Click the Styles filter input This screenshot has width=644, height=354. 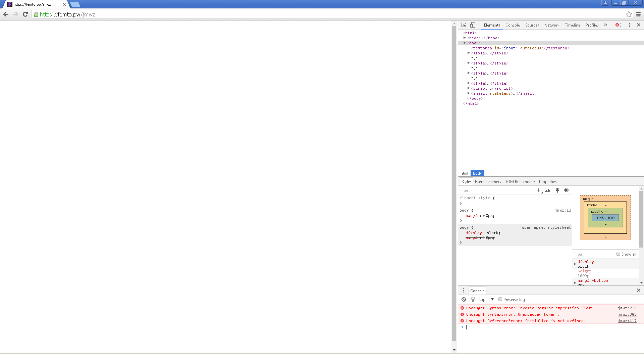coord(496,190)
